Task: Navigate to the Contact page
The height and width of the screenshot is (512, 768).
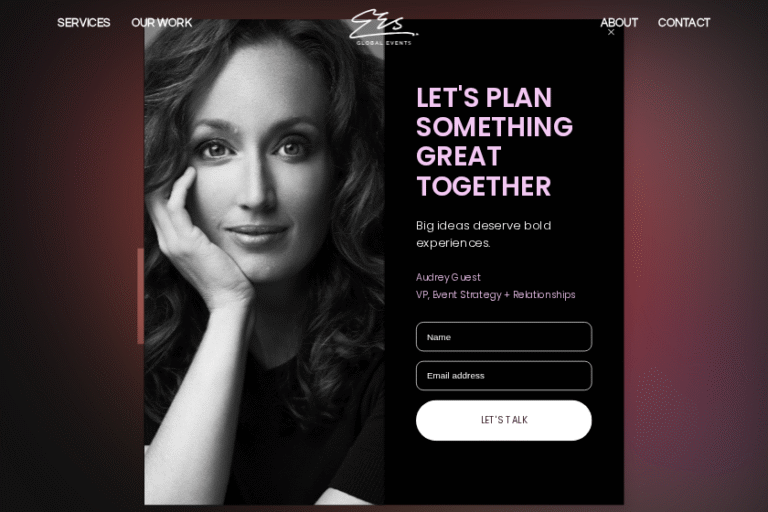Action: [x=684, y=23]
